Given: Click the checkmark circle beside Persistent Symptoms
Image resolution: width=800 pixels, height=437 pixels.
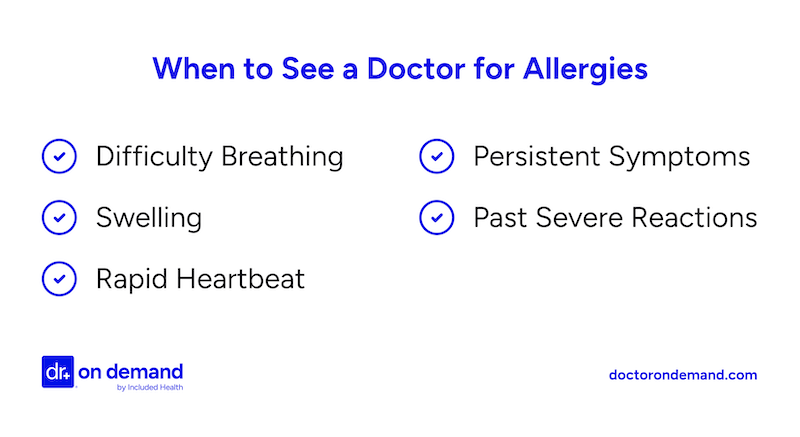Looking at the screenshot, I should pyautogui.click(x=437, y=156).
